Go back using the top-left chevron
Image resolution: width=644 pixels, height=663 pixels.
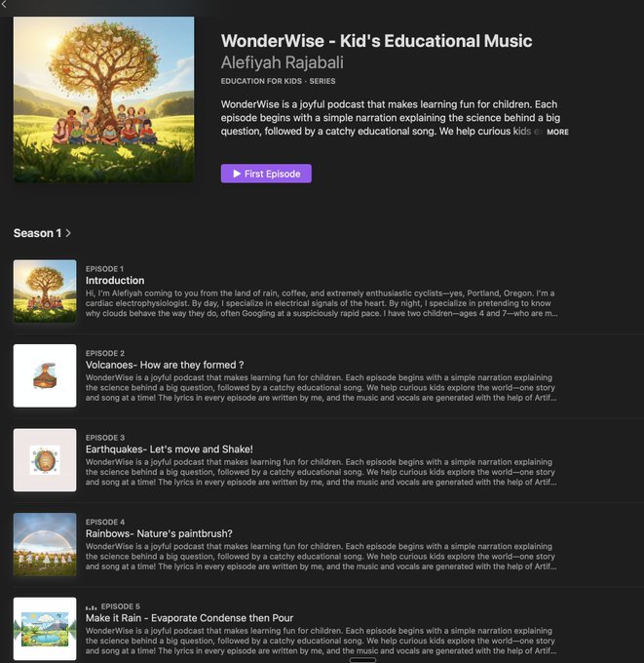click(x=4, y=4)
